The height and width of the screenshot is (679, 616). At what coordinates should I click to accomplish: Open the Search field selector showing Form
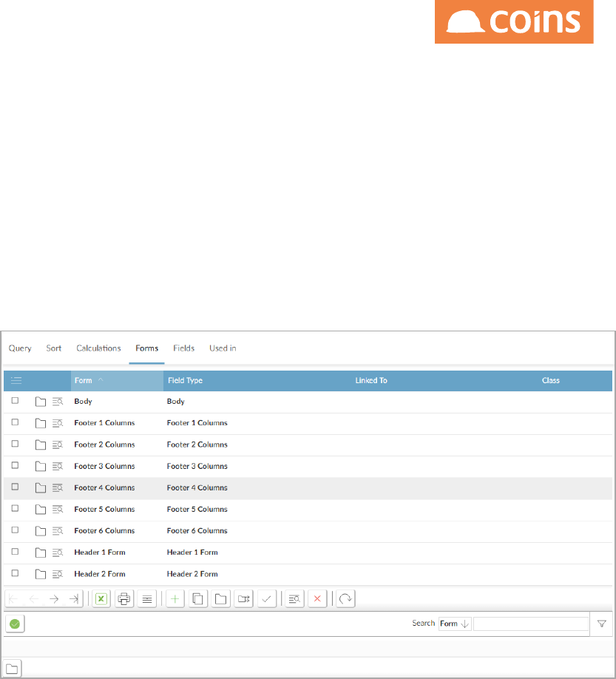[455, 624]
